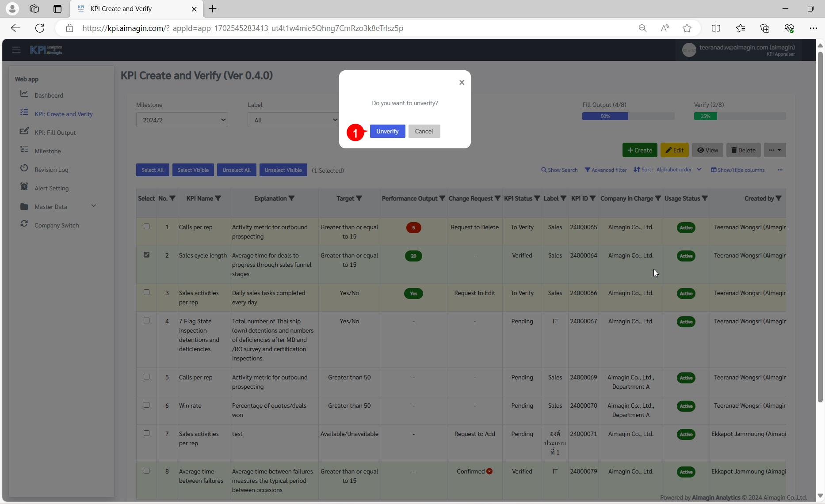Click the Fill Output 50% progress bar
This screenshot has height=504, width=825.
pos(605,116)
